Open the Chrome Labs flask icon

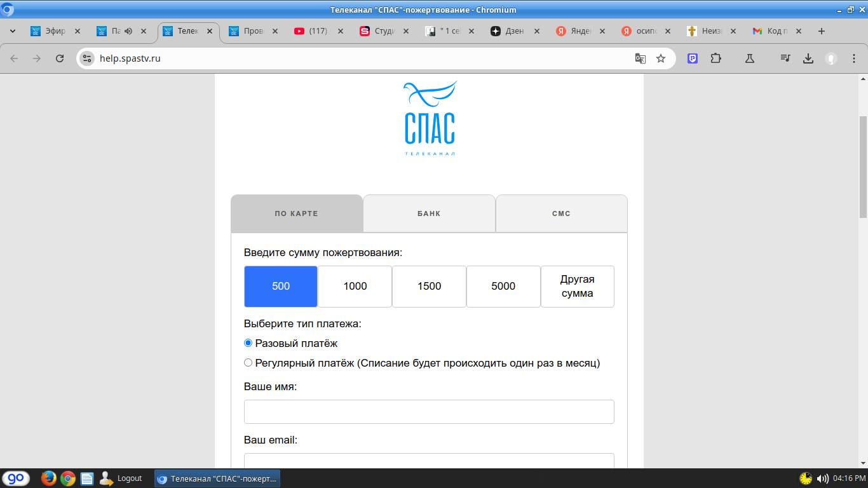pyautogui.click(x=750, y=58)
